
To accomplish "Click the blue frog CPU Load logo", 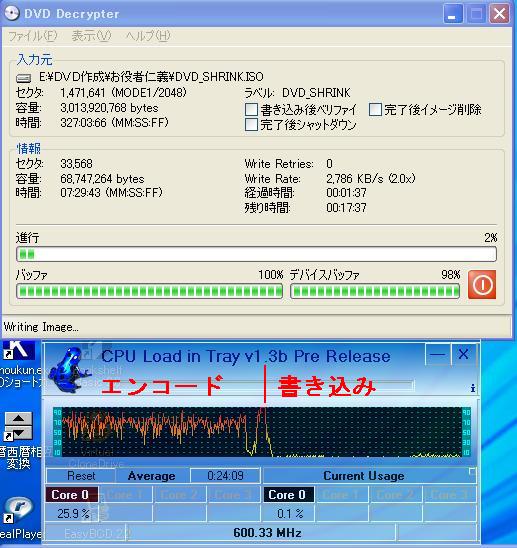I will (70, 369).
